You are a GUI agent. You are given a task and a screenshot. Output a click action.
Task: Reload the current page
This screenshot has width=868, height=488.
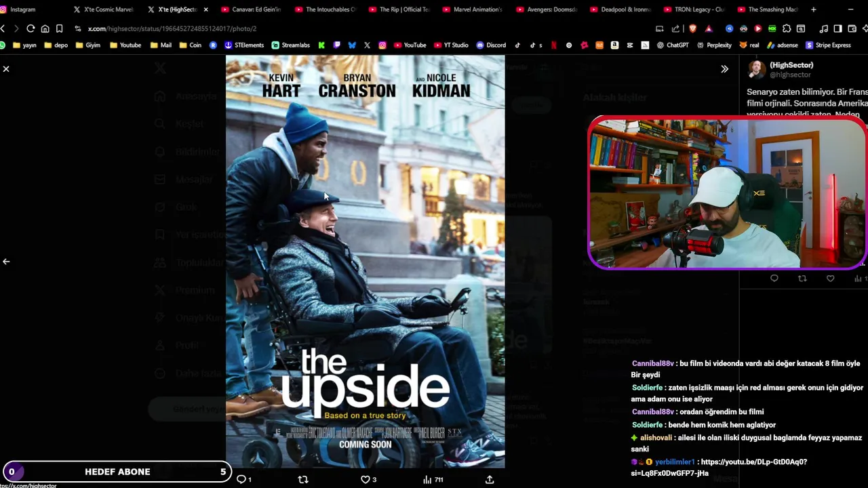(x=31, y=28)
